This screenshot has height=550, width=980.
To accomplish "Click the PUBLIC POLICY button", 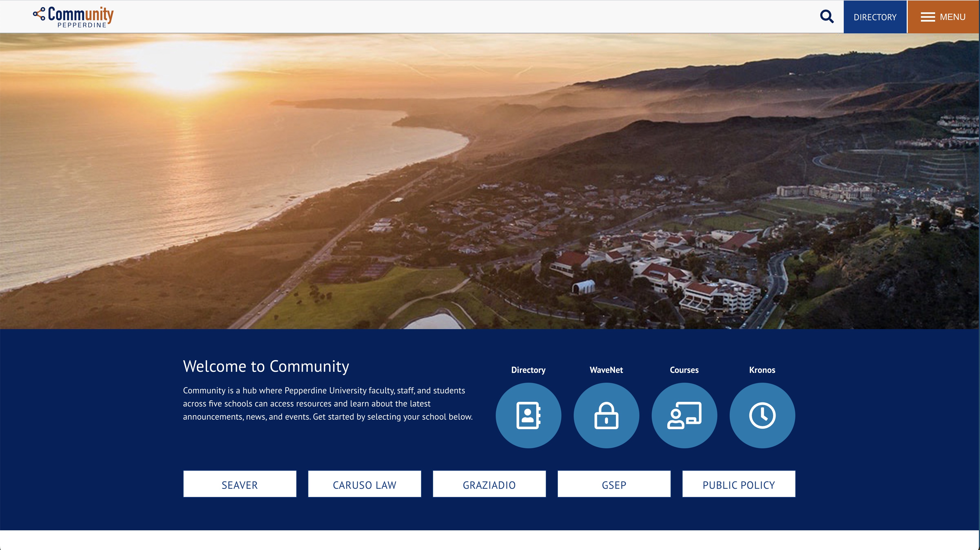I will [738, 484].
